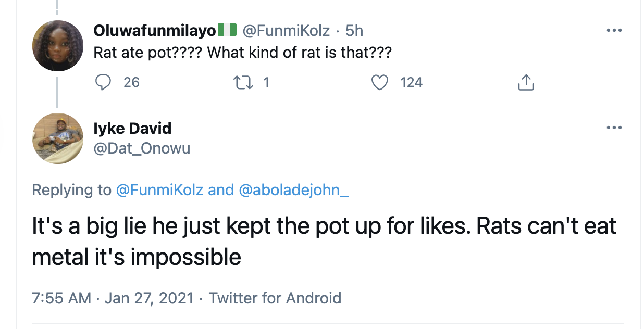Open Iyke David's profile picture
644x329 pixels.
58,138
